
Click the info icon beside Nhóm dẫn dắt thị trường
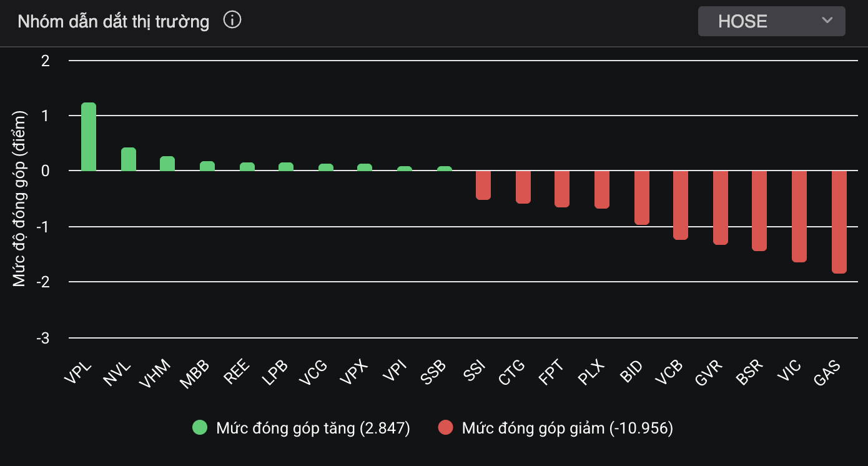point(232,21)
